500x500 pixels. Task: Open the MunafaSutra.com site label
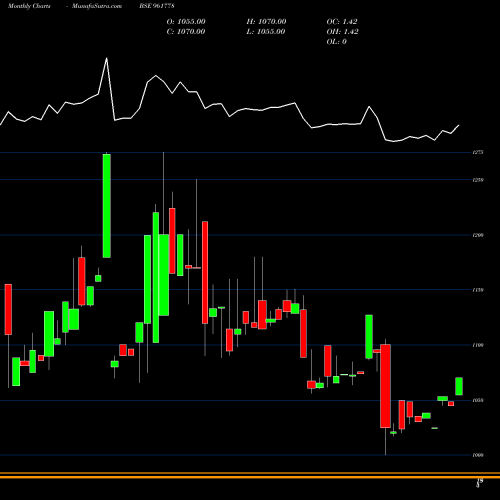97,6
